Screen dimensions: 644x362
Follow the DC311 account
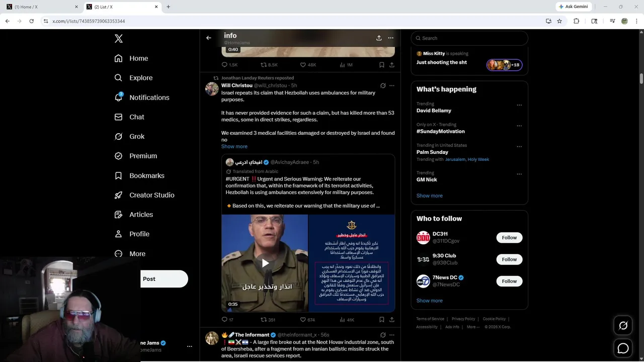click(x=509, y=238)
